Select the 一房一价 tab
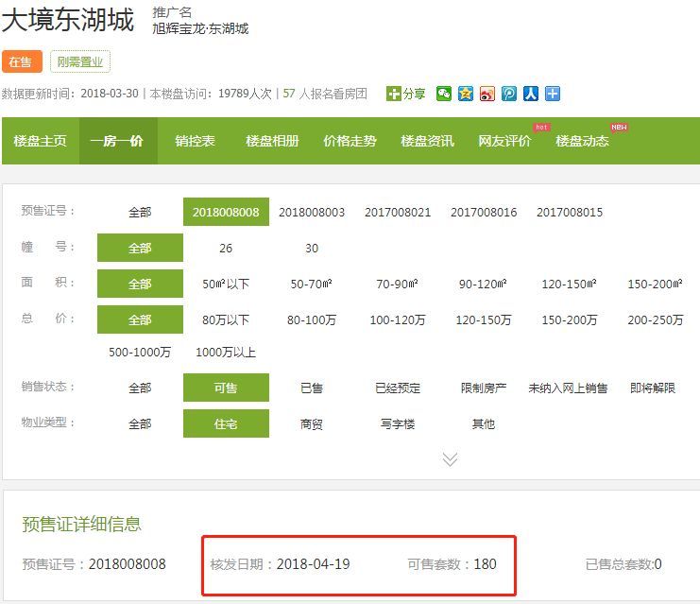The width and height of the screenshot is (700, 604). click(x=118, y=141)
